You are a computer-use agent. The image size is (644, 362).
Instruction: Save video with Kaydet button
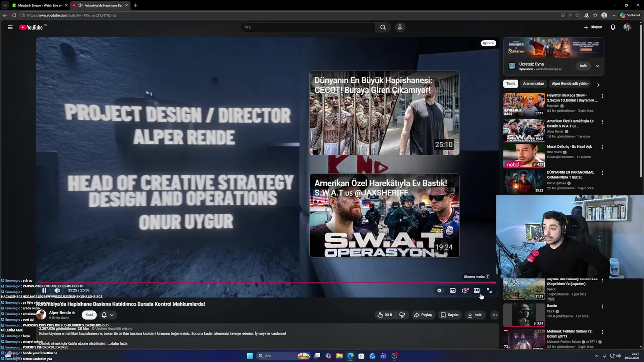pos(450,315)
